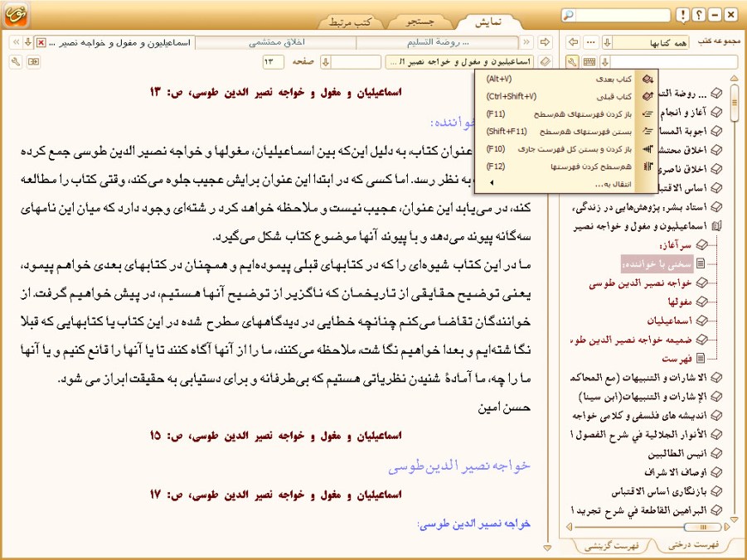The width and height of the screenshot is (747, 560).
Task: Click the eraser icon next to book title
Action: point(546,61)
